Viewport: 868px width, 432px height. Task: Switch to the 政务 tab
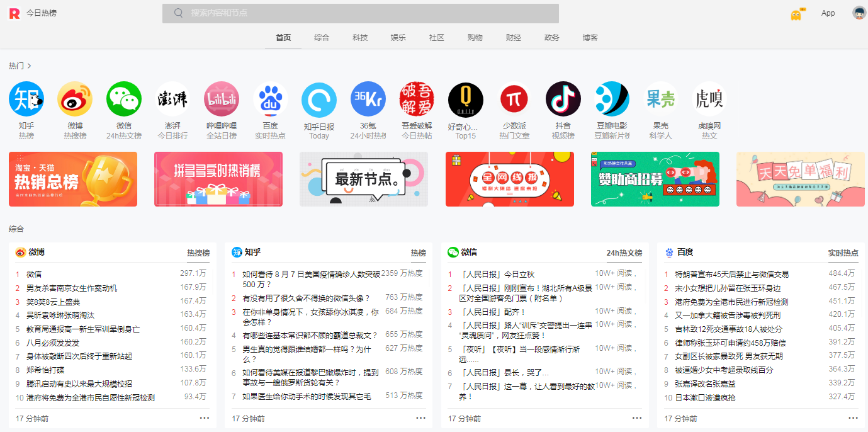point(552,38)
